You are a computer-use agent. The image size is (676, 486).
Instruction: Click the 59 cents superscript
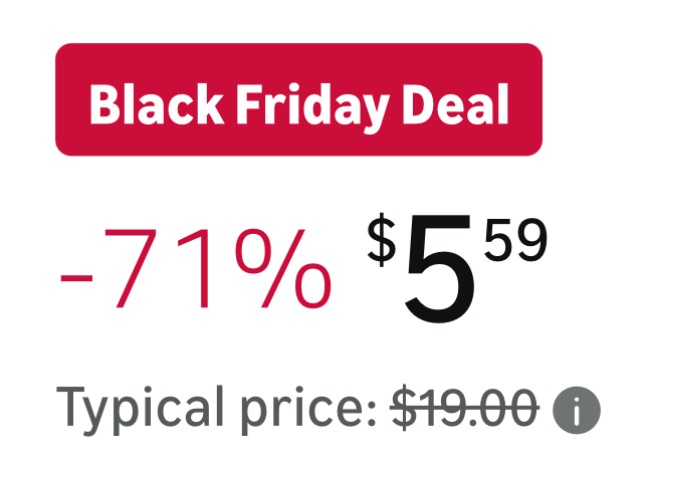click(x=516, y=242)
